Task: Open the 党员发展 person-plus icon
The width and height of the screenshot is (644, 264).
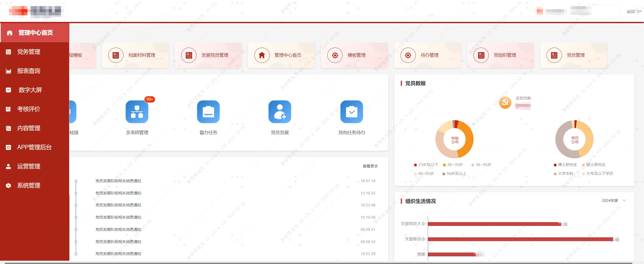Action: tap(280, 112)
